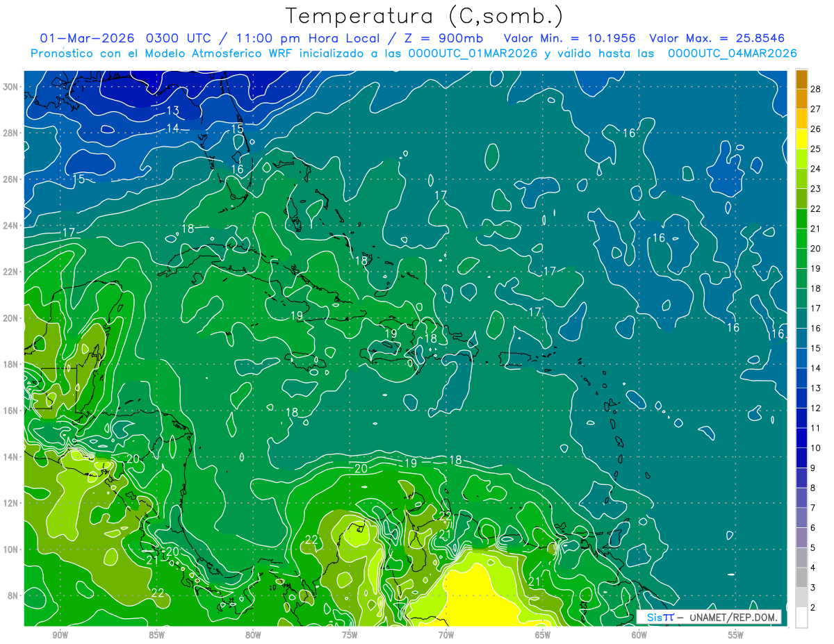This screenshot has width=834, height=644.
Task: Click valid-until time "0000UTC_04MAR2026"
Action: point(731,53)
